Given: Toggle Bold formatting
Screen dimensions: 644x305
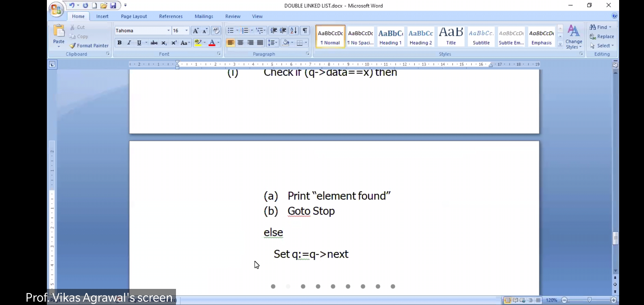Looking at the screenshot, I should pos(119,43).
